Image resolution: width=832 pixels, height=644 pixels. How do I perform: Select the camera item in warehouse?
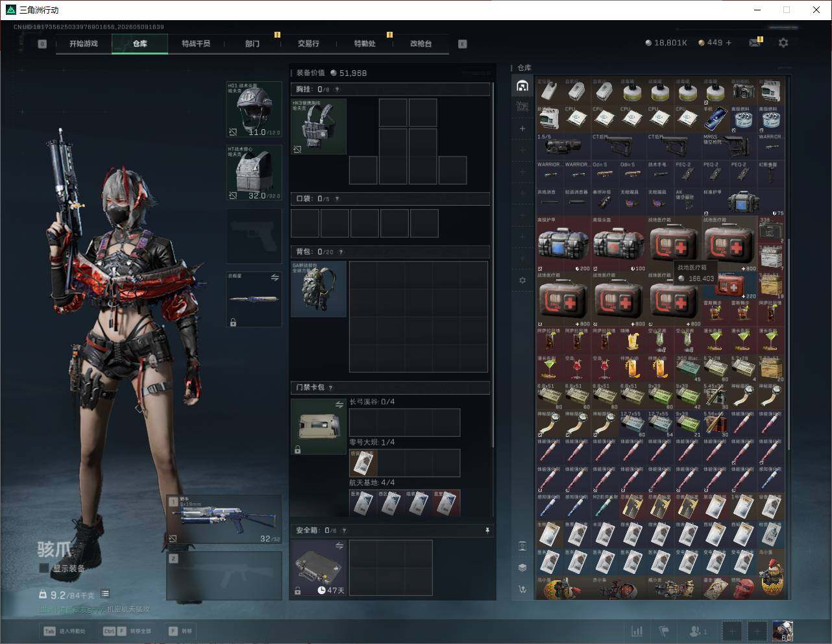click(743, 92)
